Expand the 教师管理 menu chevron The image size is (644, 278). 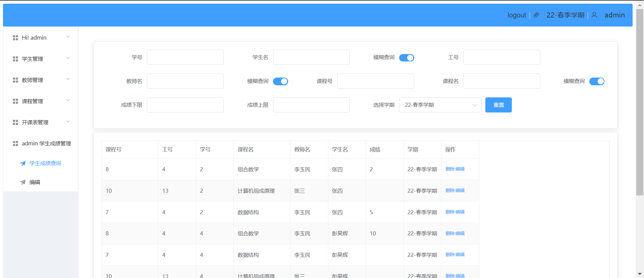[68, 79]
